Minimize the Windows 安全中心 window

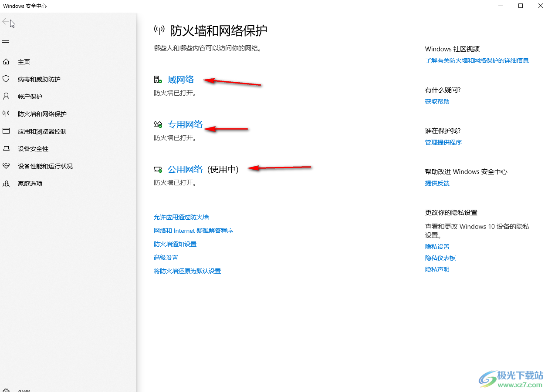click(500, 6)
